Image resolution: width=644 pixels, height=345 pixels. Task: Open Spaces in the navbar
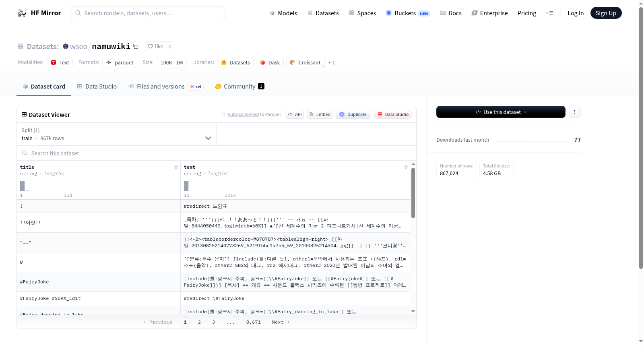click(x=362, y=13)
